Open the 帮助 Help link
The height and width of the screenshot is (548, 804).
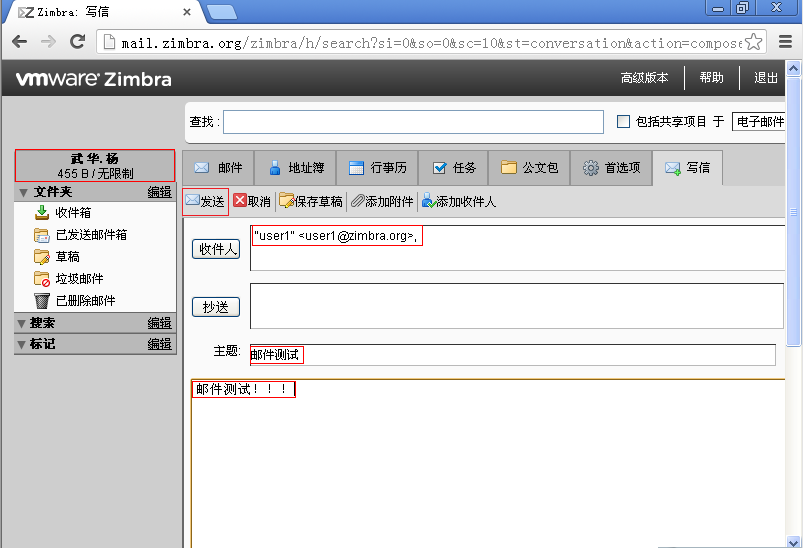pos(712,78)
